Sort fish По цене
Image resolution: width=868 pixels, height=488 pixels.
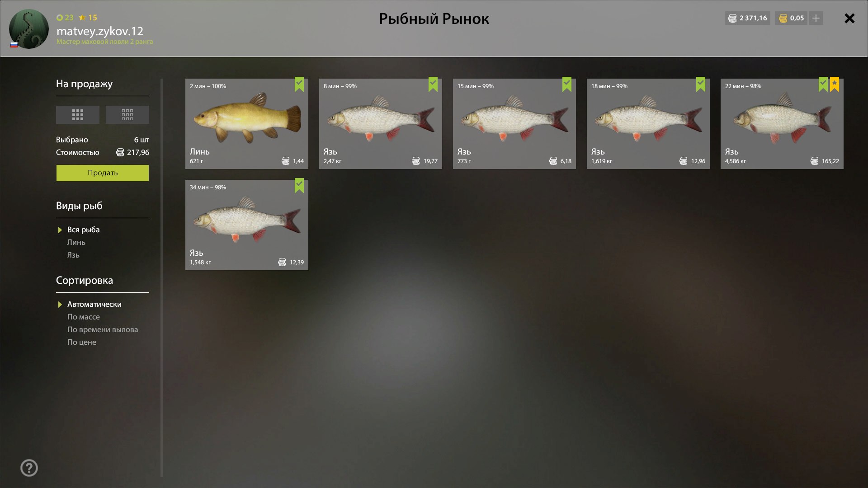(x=82, y=342)
